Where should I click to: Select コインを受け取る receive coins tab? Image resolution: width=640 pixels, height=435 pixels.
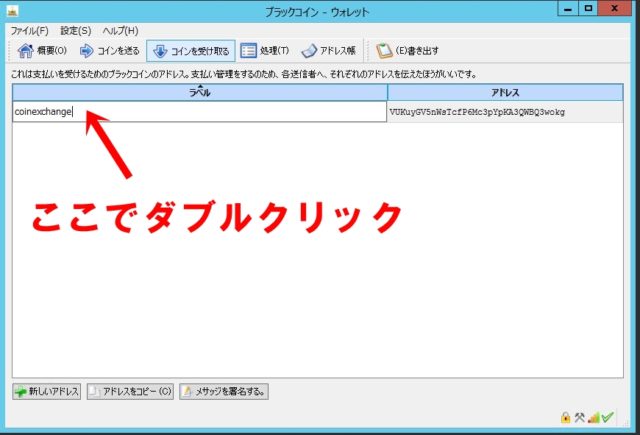(191, 51)
